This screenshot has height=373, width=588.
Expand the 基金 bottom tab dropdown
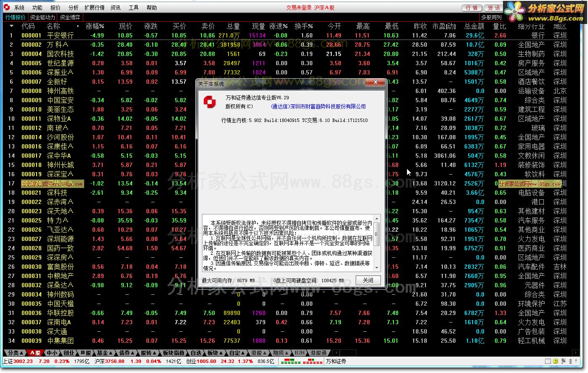104,353
